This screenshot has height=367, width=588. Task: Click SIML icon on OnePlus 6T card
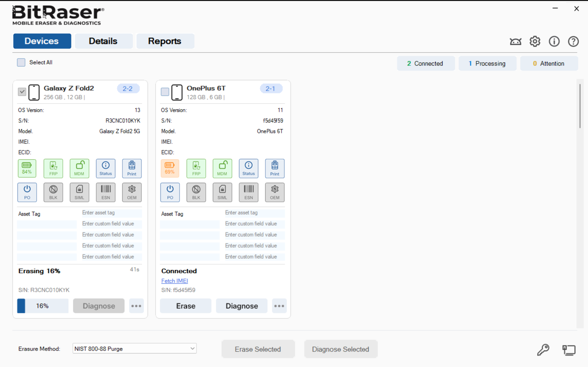(222, 192)
